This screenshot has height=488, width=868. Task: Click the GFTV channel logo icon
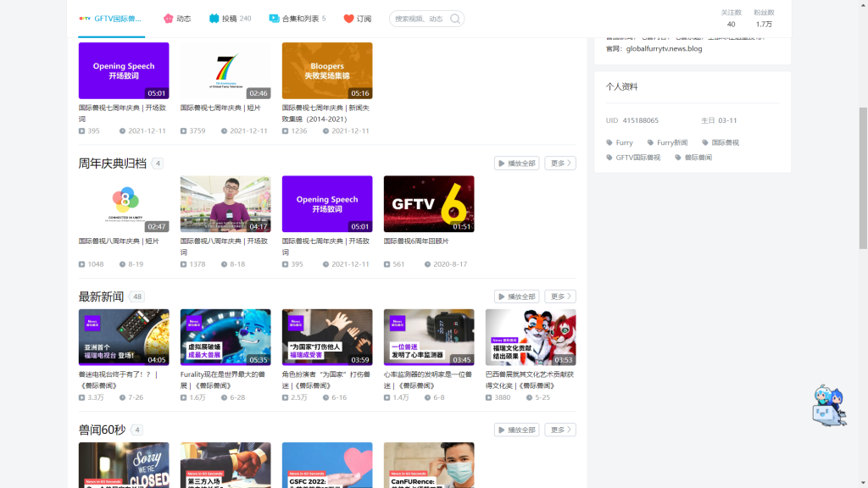click(84, 18)
